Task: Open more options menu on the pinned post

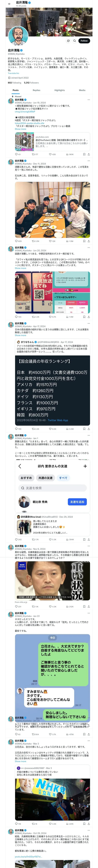Action: click(x=89, y=100)
